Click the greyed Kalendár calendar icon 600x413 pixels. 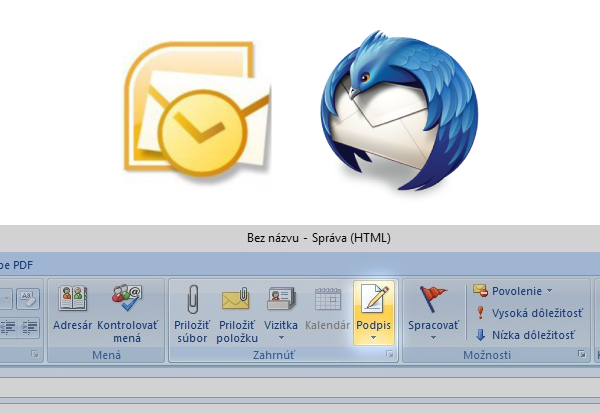tap(328, 309)
